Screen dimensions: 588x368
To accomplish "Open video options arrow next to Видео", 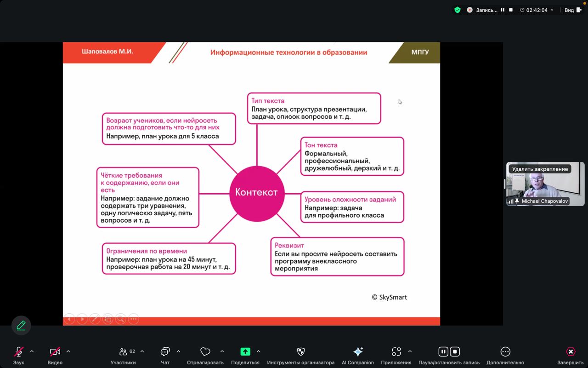I will click(68, 351).
